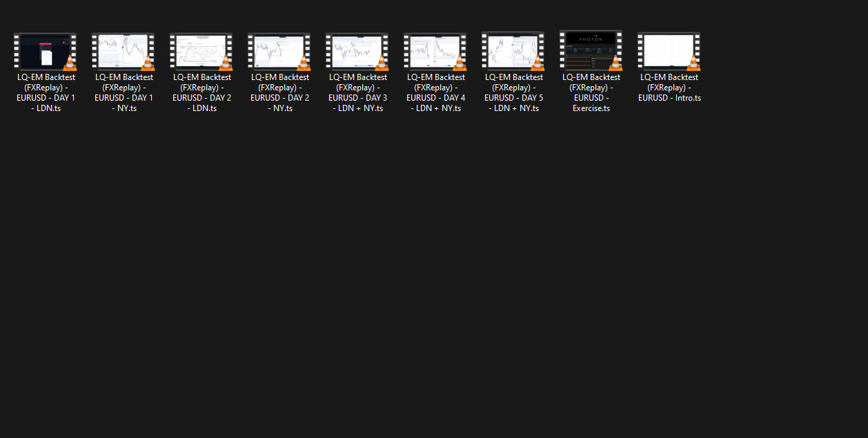Click the VLC cone badge on Intro video

[x=693, y=63]
